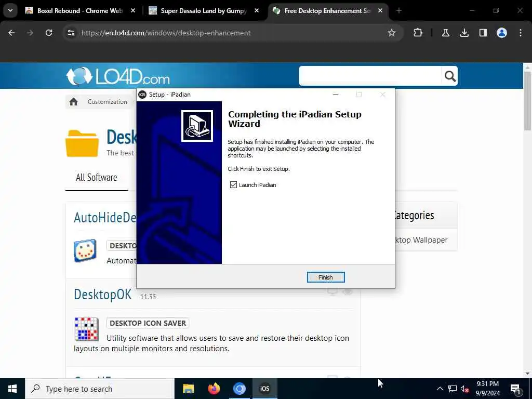Click the taskbar search box
The width and height of the screenshot is (532, 399).
[x=100, y=389]
